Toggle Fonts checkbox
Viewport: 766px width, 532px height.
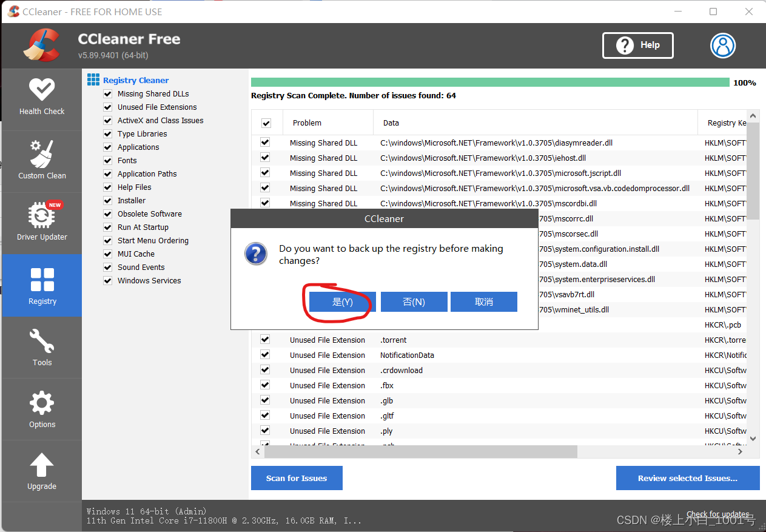(108, 161)
